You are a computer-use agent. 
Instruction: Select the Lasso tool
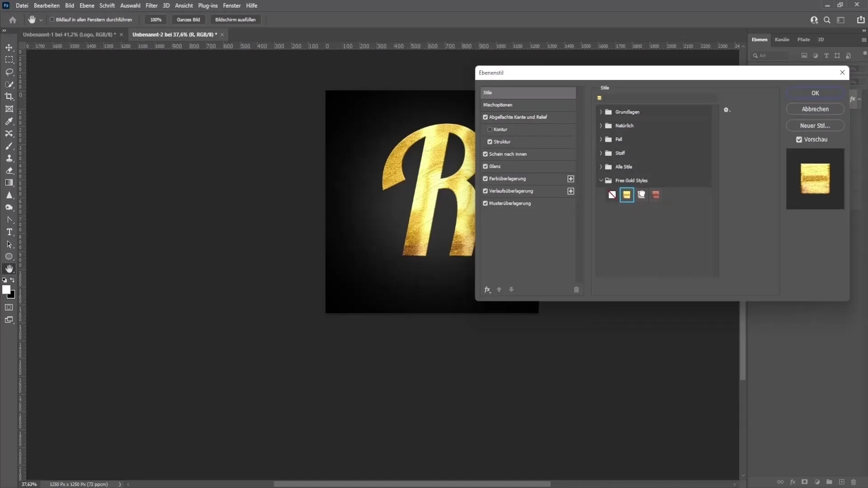tap(9, 72)
